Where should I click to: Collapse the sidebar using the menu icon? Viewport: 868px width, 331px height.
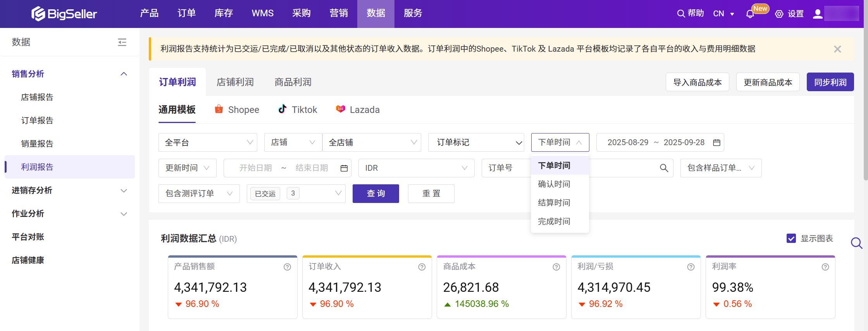(122, 42)
